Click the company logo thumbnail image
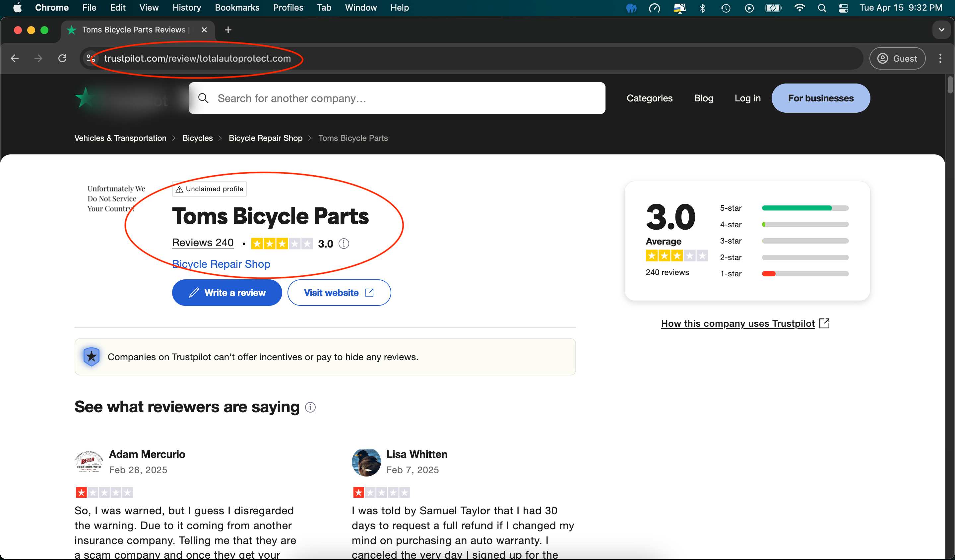 (116, 199)
